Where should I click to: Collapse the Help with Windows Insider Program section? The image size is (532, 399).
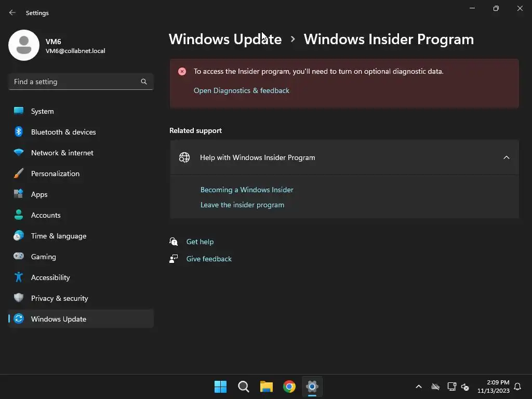click(506, 157)
